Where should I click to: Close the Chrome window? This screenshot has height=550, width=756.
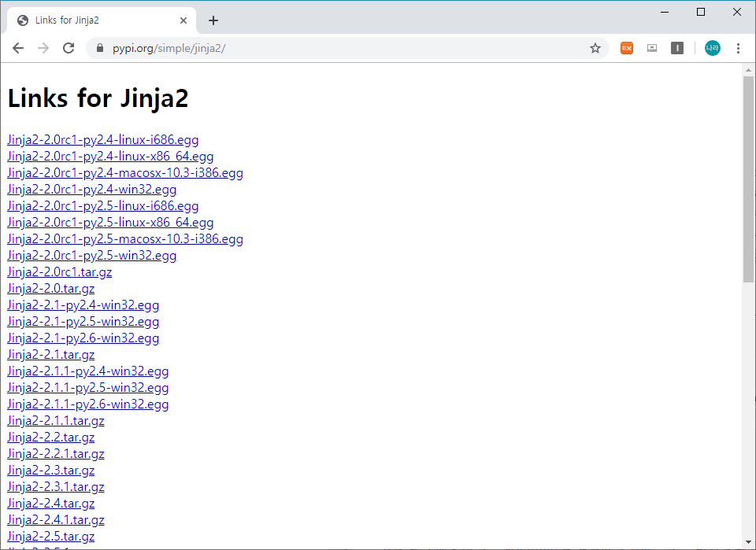tap(737, 12)
